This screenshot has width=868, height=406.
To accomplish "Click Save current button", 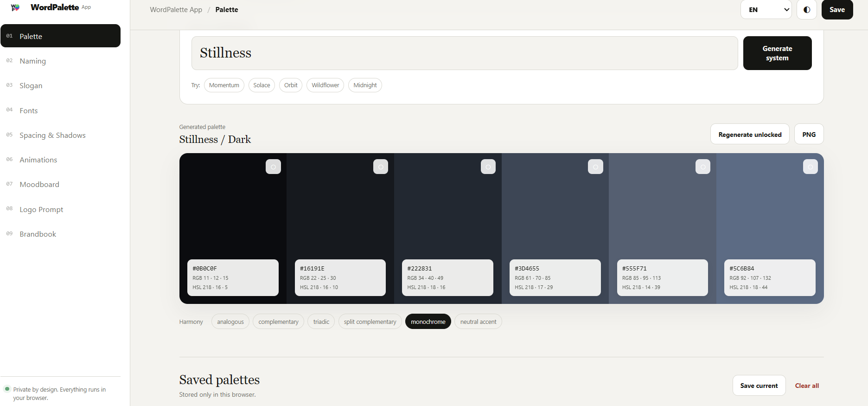I will [x=759, y=386].
